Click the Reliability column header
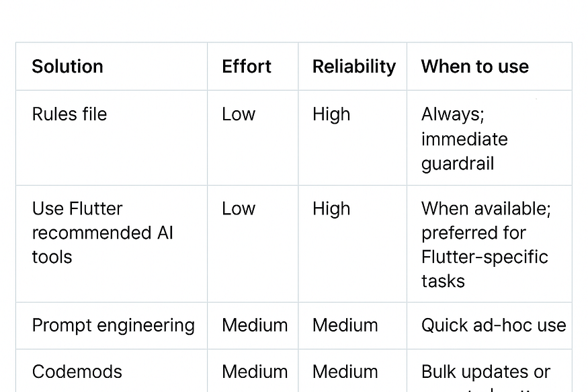This screenshot has height=392, width=588. tap(354, 67)
